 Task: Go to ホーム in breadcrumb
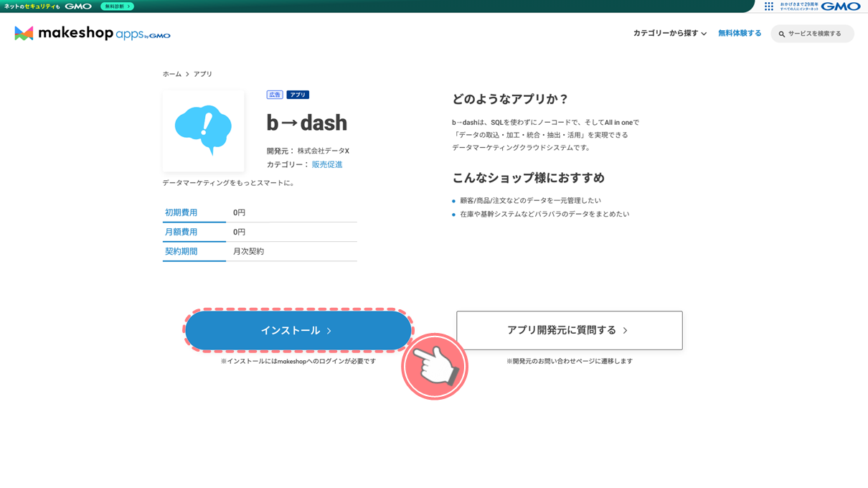coord(171,74)
